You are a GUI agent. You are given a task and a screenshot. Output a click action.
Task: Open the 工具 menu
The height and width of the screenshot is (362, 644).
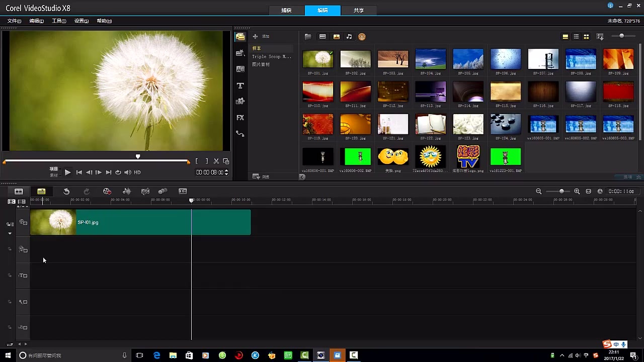point(59,21)
